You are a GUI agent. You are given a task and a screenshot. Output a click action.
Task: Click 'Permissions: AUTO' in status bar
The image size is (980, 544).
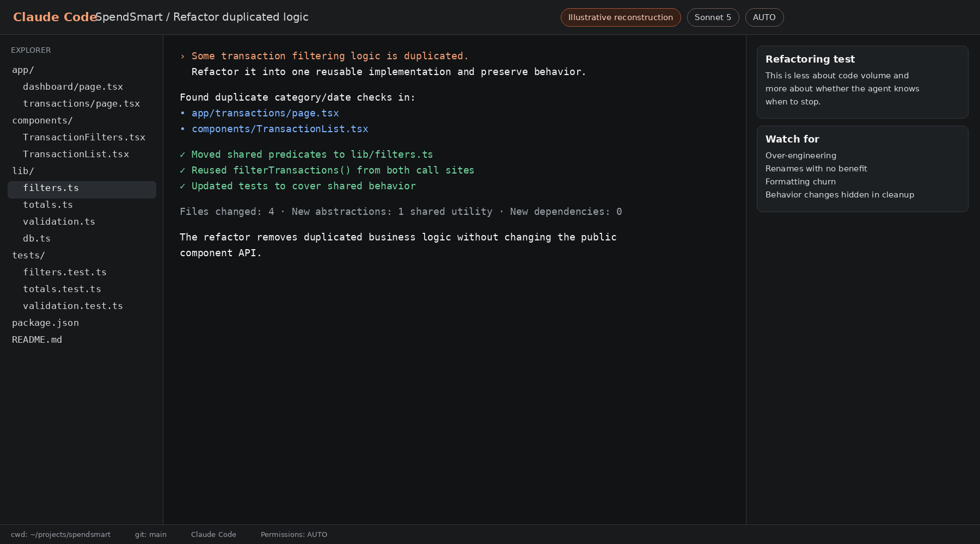click(x=294, y=535)
